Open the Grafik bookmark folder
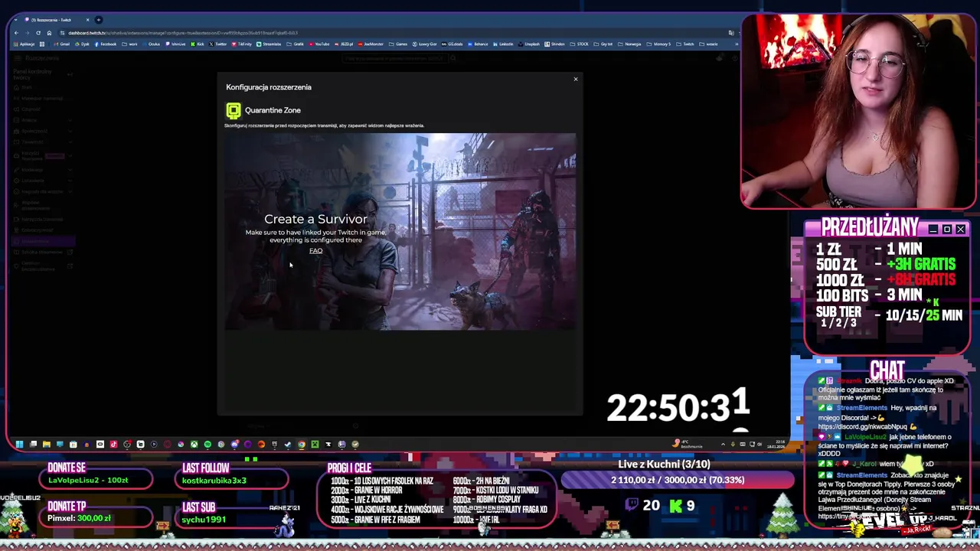Image resolution: width=980 pixels, height=551 pixels. pyautogui.click(x=293, y=44)
